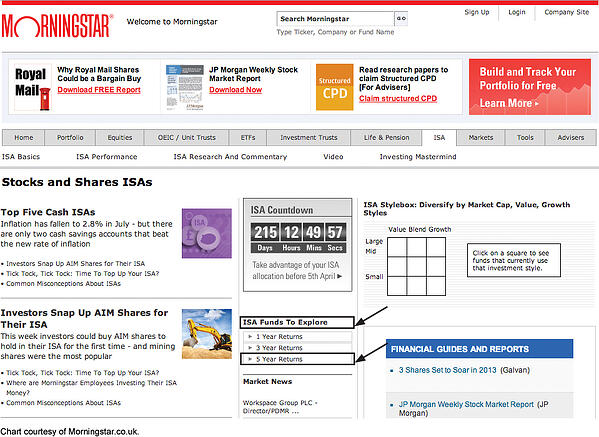Click the Claim structured CPD link
Screen dimensions: 599x437
click(x=398, y=99)
